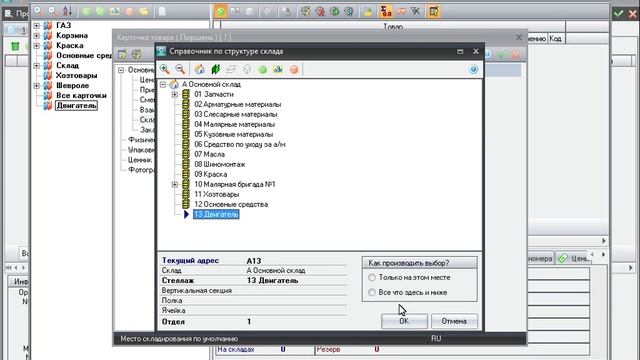Expand the '10 Малярная бригада №1' node

pos(175,184)
